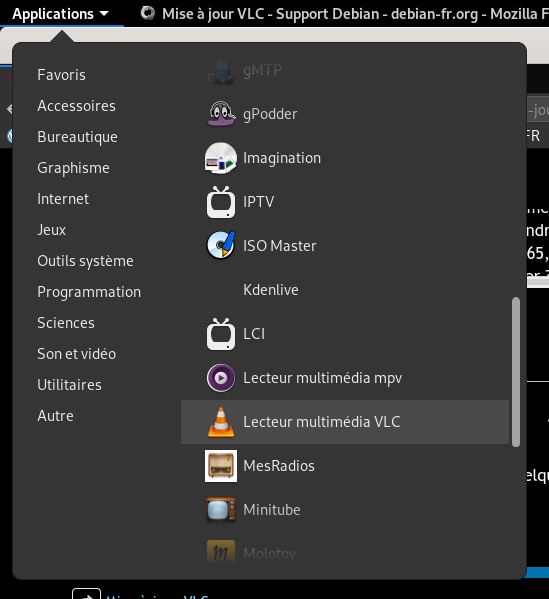This screenshot has height=599, width=549.
Task: Click the application list scrollbar
Action: (516, 372)
